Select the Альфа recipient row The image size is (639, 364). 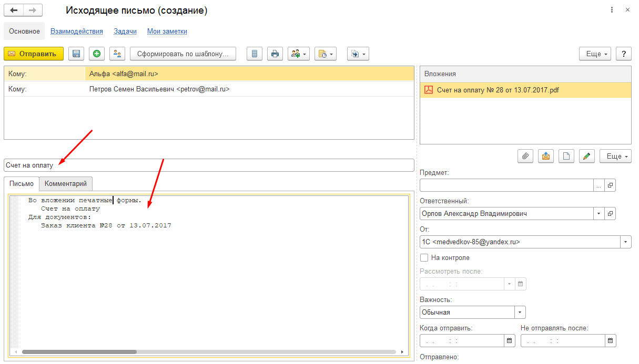pyautogui.click(x=209, y=74)
